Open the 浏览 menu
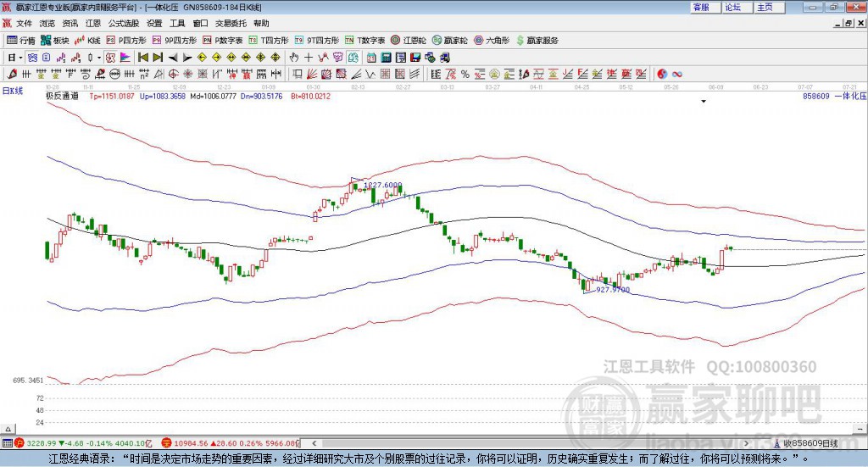This screenshot has width=868, height=467. pyautogui.click(x=47, y=23)
